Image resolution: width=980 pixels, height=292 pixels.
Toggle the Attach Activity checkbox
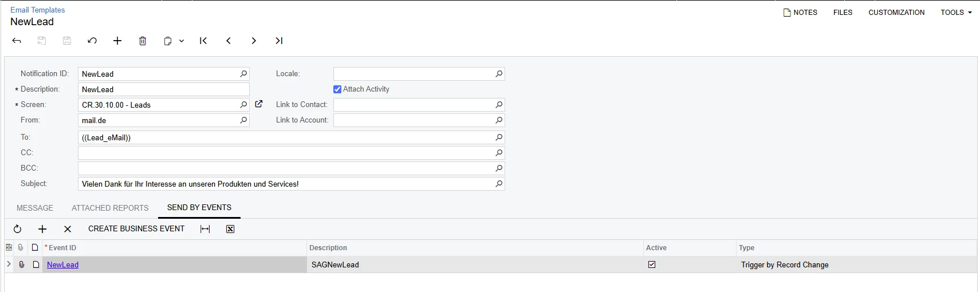point(337,89)
